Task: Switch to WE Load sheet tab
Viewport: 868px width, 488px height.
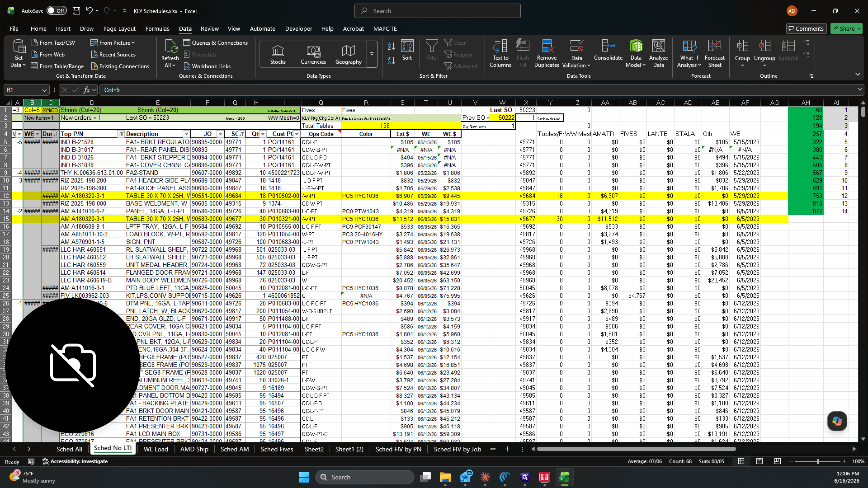Action: (156, 449)
